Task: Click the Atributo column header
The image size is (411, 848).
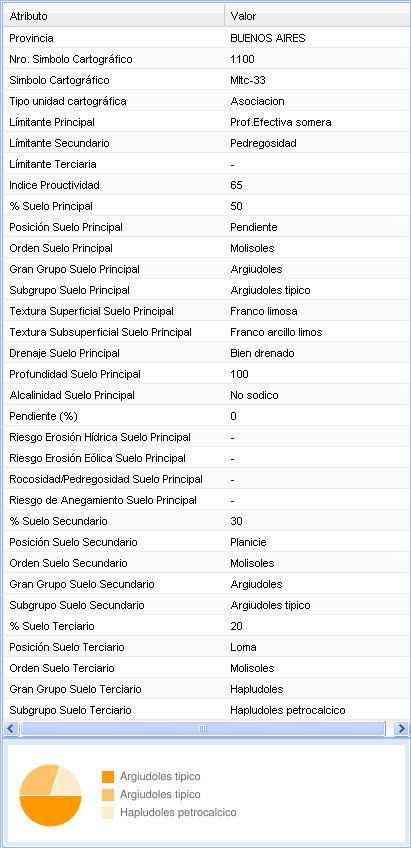Action: pyautogui.click(x=114, y=16)
